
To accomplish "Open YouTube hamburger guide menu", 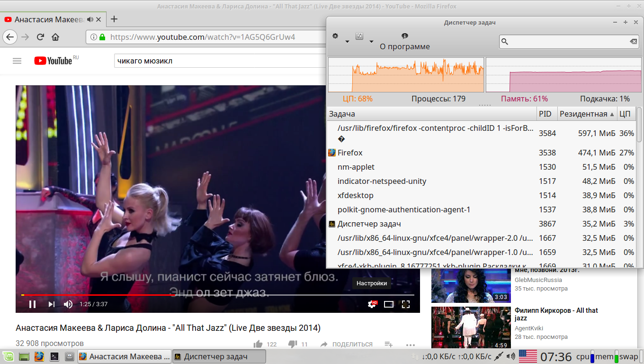I will [x=17, y=61].
